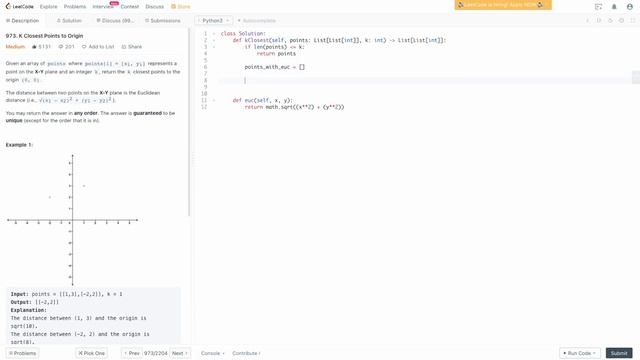
Task: Click the Explanation: label
Action: (x=29, y=310)
